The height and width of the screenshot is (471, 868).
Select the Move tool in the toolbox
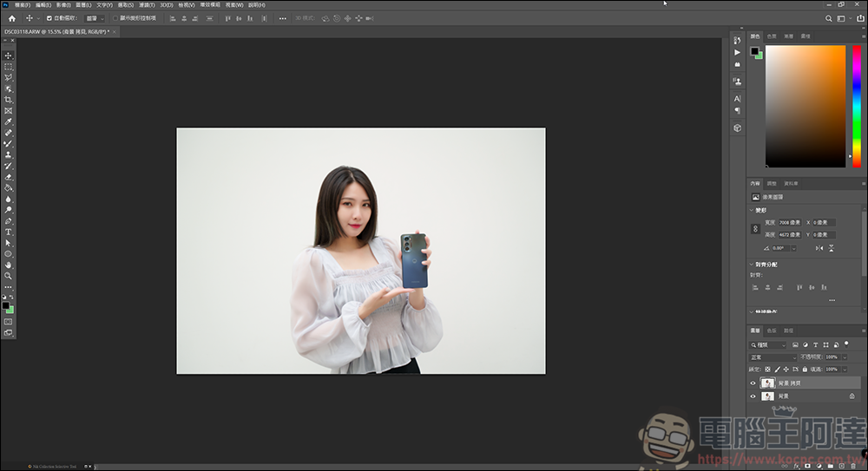(x=9, y=56)
